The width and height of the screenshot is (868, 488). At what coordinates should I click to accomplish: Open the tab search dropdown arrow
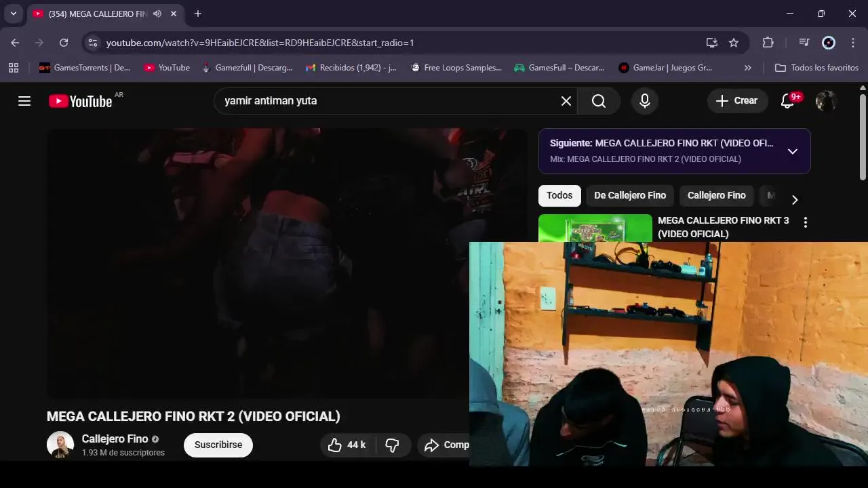(13, 14)
